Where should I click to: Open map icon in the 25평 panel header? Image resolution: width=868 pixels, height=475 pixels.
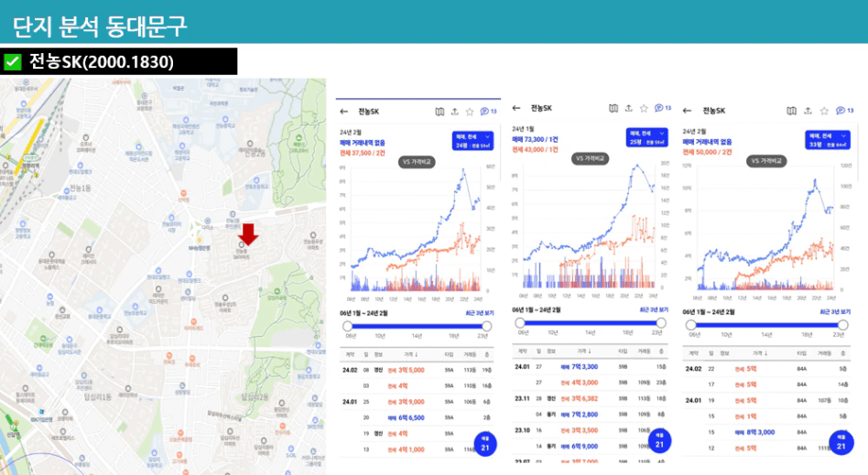click(613, 109)
